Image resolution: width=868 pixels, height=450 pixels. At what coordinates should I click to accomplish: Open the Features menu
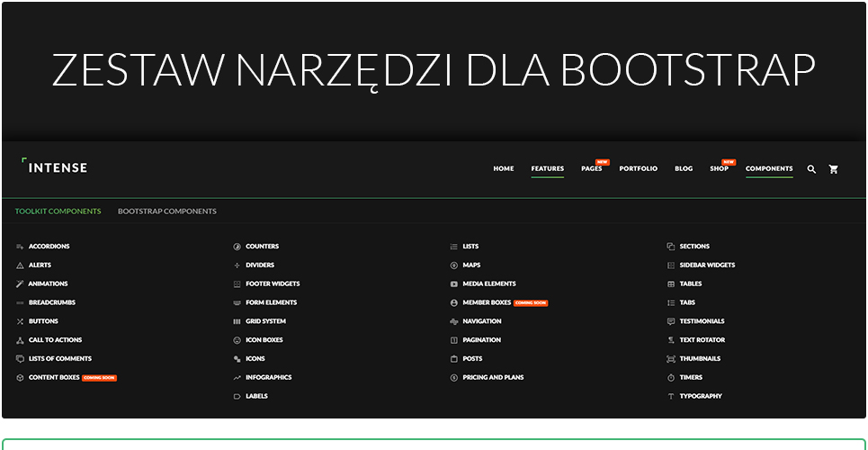click(548, 168)
